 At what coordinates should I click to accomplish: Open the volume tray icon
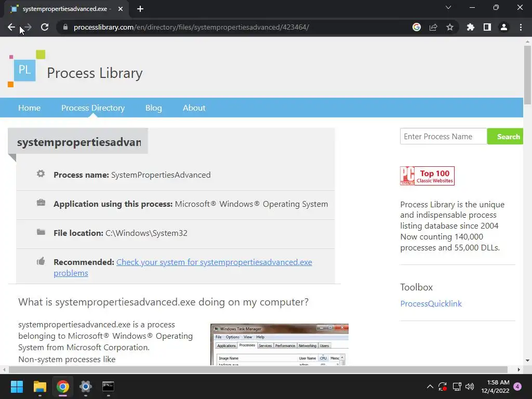tap(470, 387)
